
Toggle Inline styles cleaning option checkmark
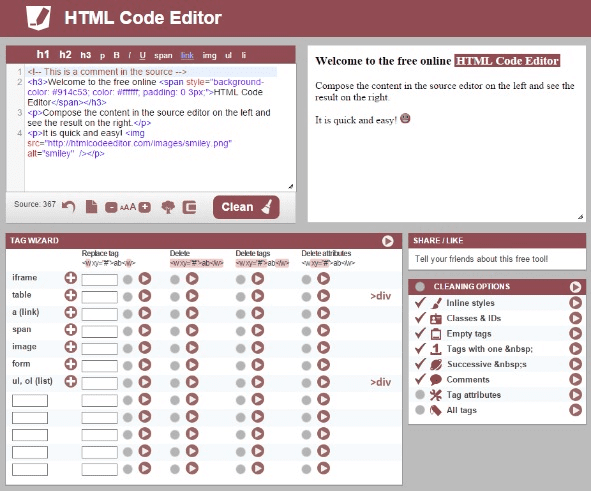point(420,302)
